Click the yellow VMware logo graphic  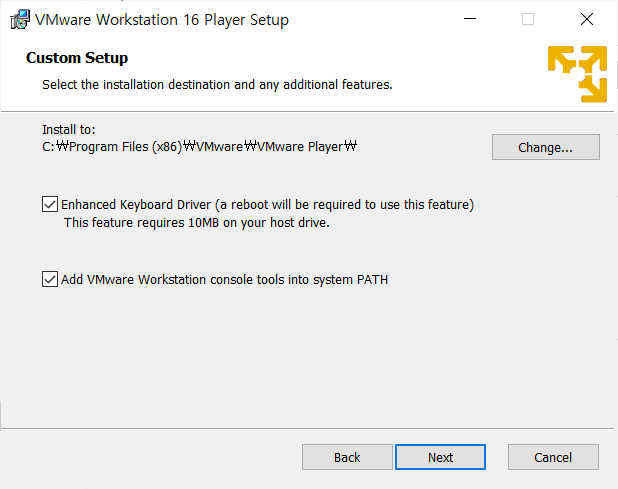577,74
